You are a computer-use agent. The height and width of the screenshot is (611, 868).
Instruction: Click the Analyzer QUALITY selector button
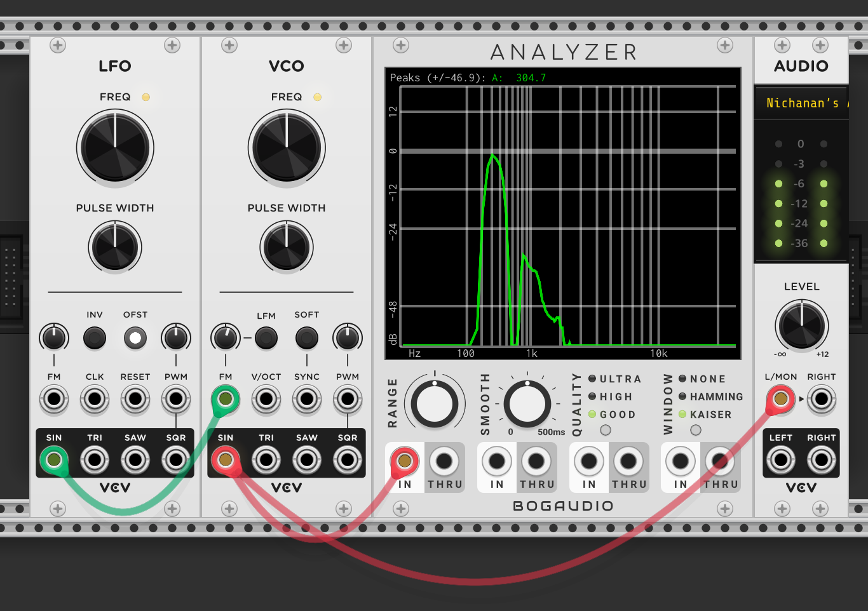coord(606,430)
